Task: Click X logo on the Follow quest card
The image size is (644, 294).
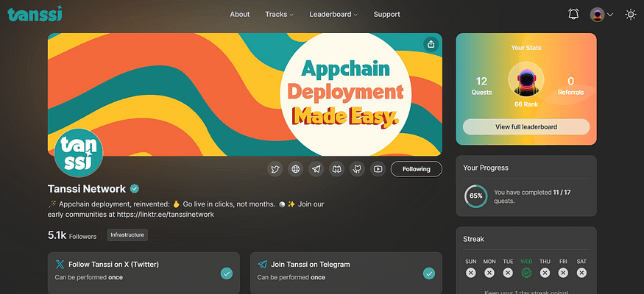Action: point(60,265)
